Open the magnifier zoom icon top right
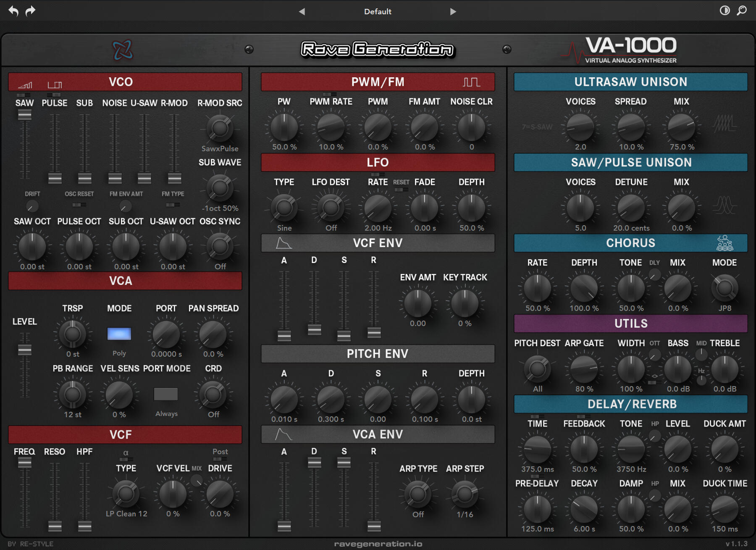 coord(743,11)
